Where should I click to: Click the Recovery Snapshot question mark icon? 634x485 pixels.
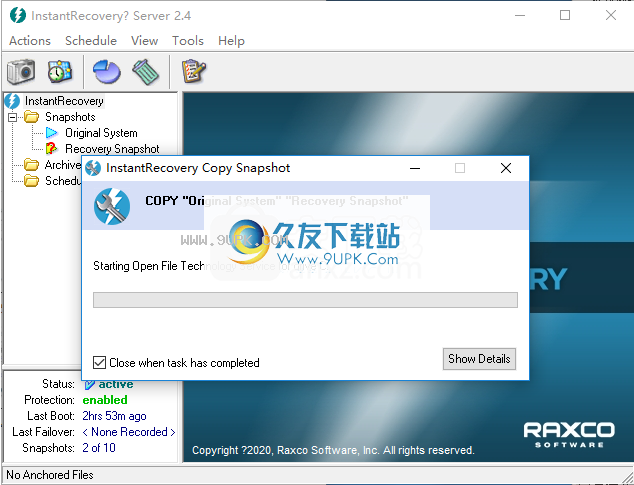pos(51,148)
